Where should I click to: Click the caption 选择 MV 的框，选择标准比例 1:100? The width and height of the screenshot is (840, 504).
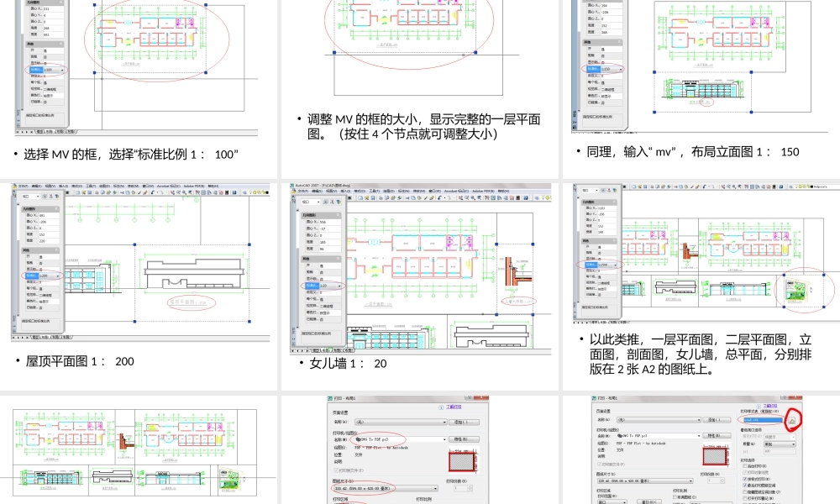click(131, 155)
